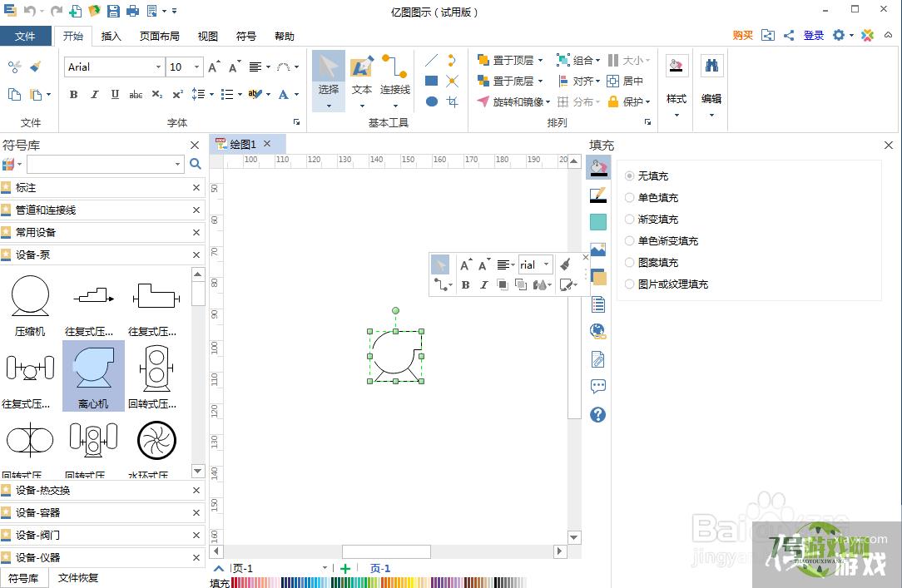Screen dimensions: 902x588
Task: Click the 居中 center button
Action: tap(625, 81)
